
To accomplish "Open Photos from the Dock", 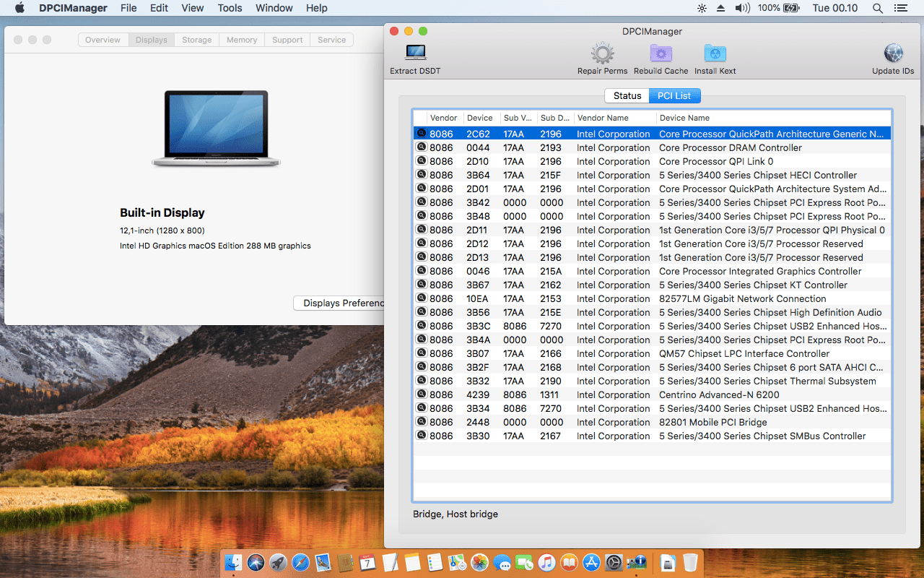I will point(479,563).
